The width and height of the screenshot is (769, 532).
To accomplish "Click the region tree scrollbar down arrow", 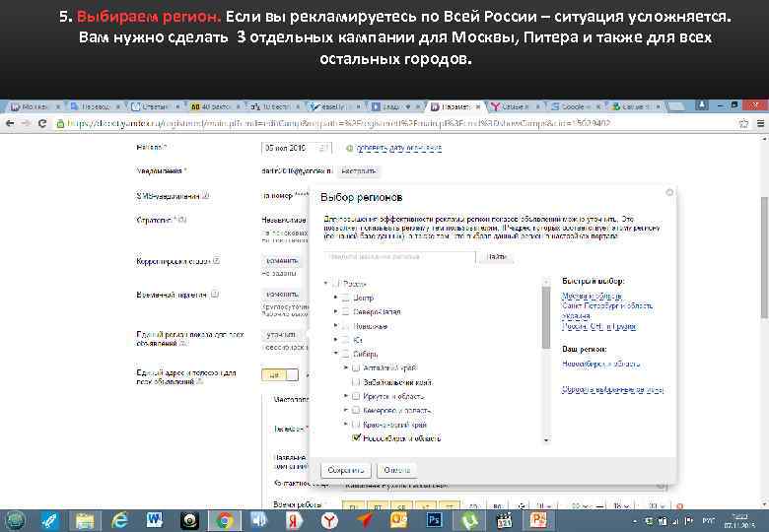I will click(546, 440).
